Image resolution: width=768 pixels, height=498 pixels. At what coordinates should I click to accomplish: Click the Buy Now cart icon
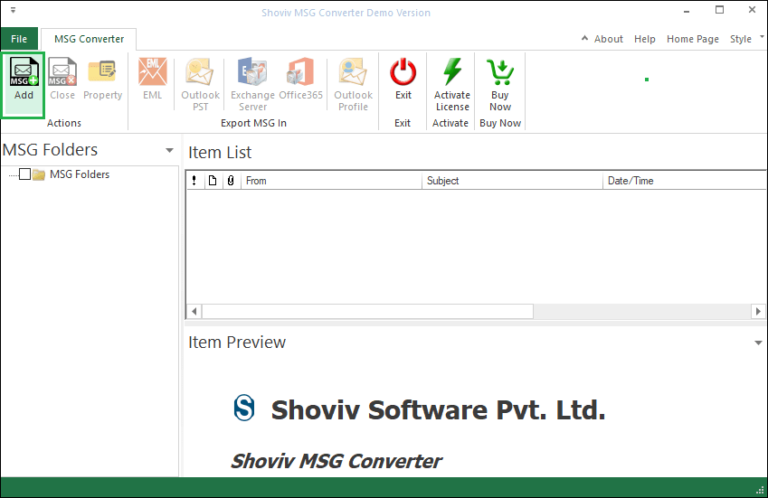[x=500, y=73]
